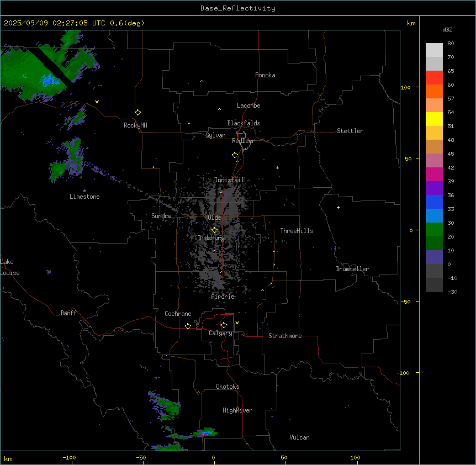
Task: Click the -30 value on the dBZ scale
Action: 452,292
